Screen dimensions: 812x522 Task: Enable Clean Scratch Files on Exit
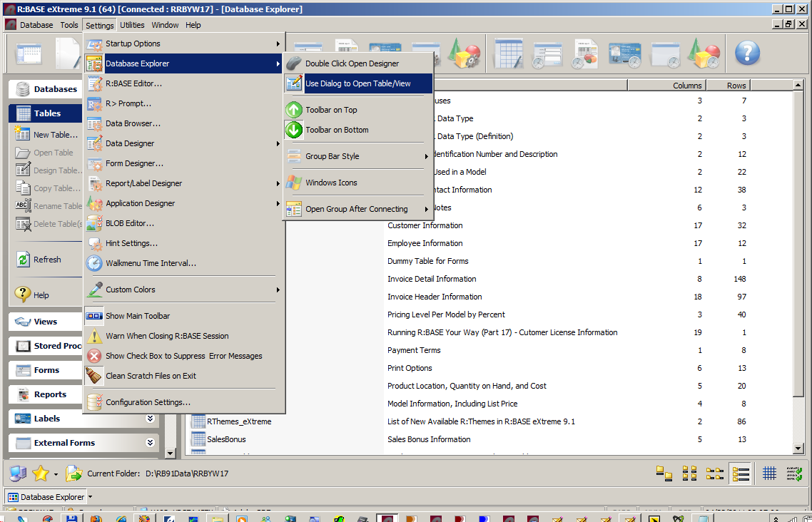(x=151, y=376)
